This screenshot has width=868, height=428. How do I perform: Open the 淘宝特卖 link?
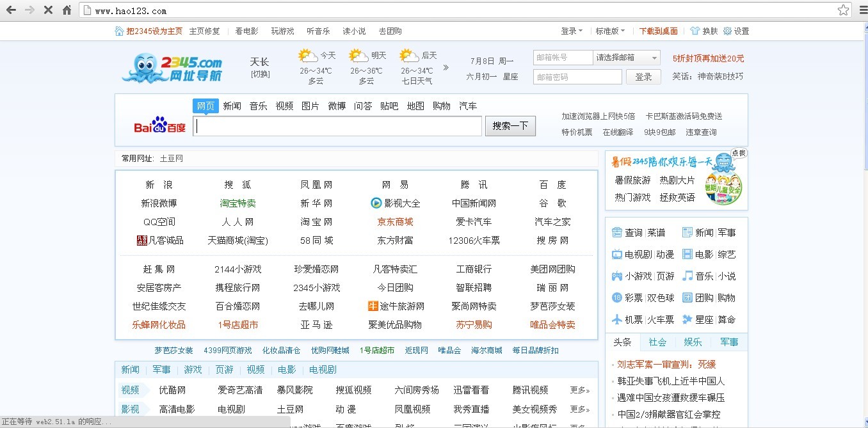click(x=238, y=203)
